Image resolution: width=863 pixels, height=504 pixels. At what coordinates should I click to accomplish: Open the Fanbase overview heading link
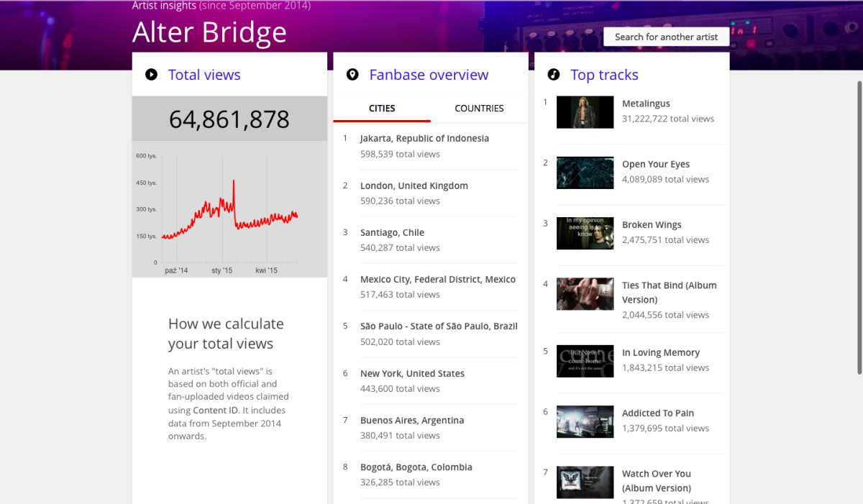[x=429, y=75]
